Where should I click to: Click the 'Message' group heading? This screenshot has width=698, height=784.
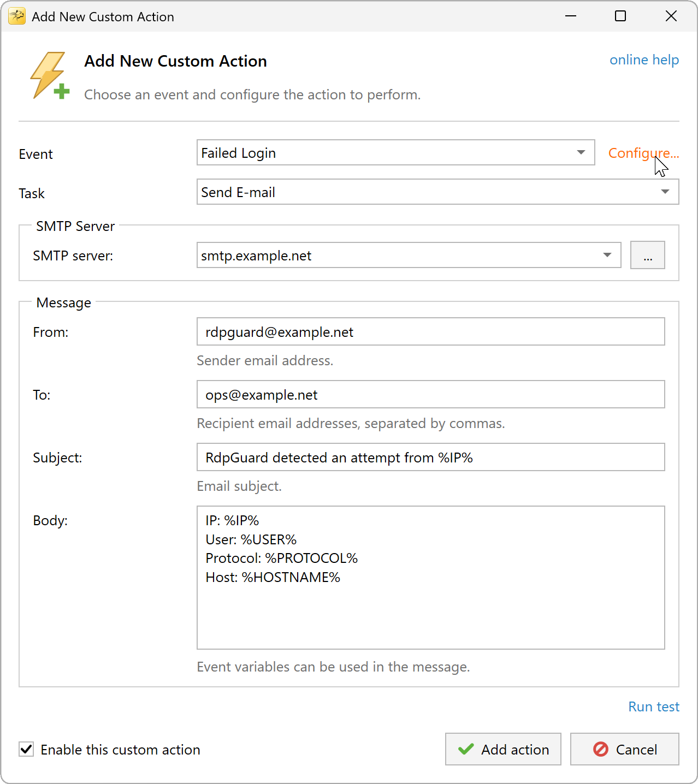pyautogui.click(x=63, y=302)
